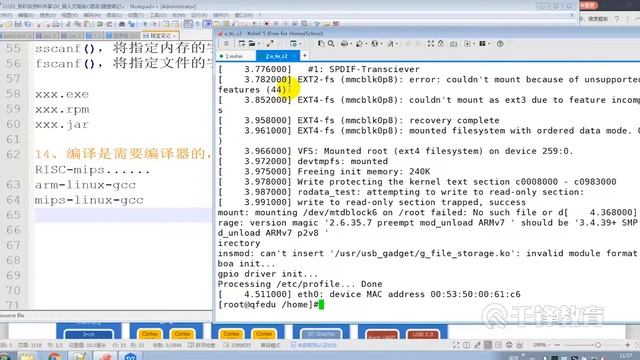
Task: Click 兼容模式 in bottom status bar
Action: 270,345
